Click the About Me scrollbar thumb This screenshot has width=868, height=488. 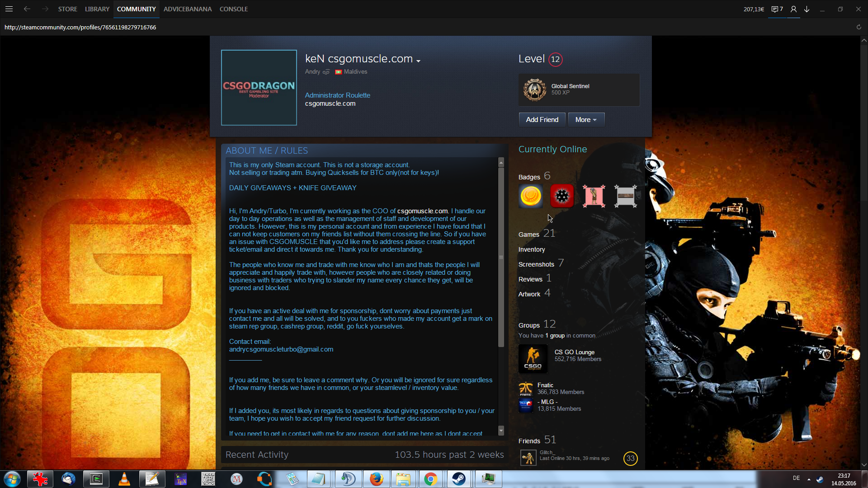(501, 257)
